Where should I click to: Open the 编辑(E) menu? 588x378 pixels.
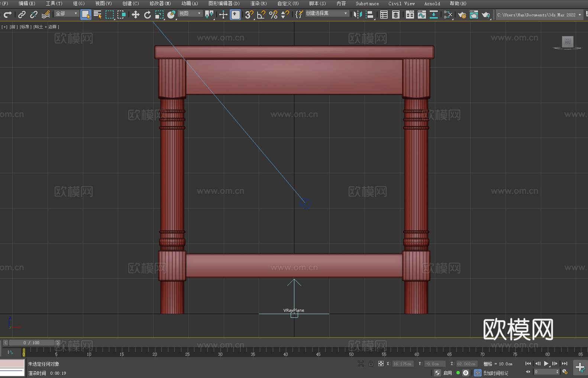[x=27, y=3]
